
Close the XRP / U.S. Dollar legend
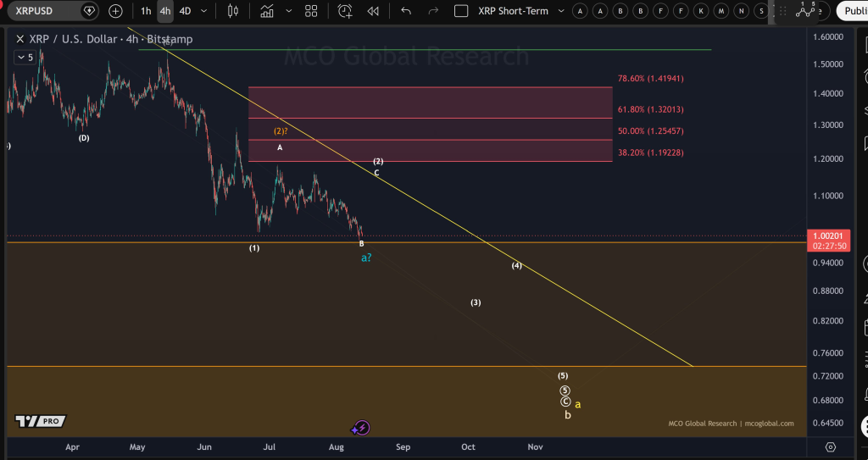(x=20, y=39)
